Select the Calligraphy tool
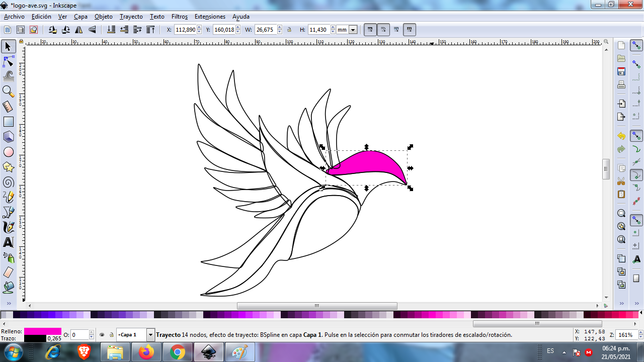The width and height of the screenshot is (644, 362). (8, 227)
